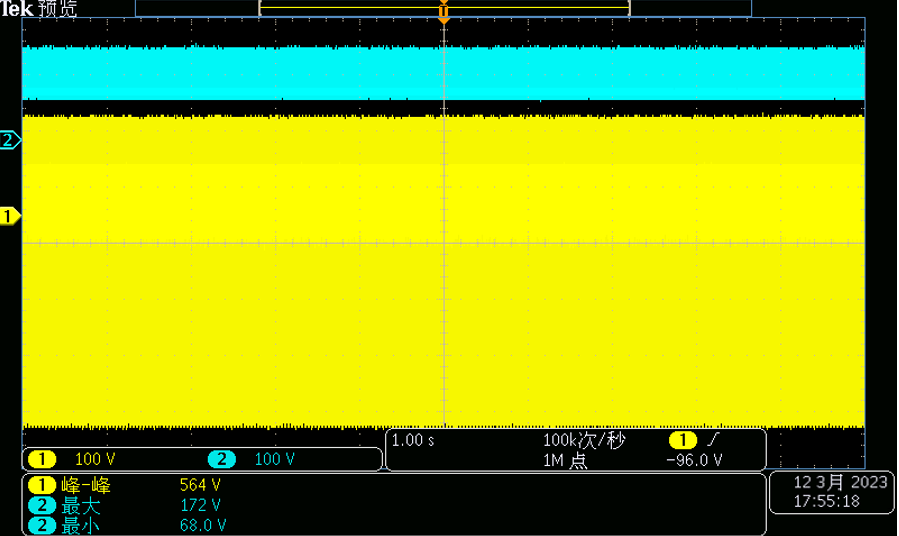
Task: Click the channel 2 ground reference marker
Action: pos(9,140)
